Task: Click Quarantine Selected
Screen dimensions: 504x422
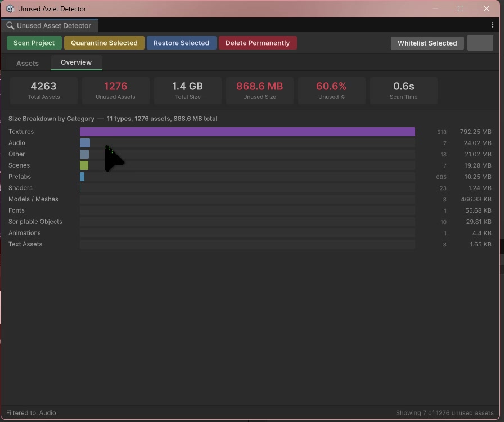Action: point(104,43)
